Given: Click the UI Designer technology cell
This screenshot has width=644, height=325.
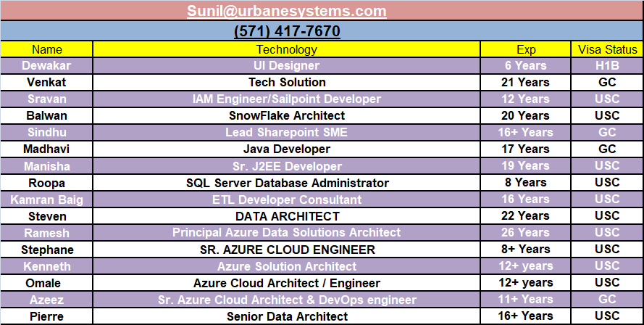Looking at the screenshot, I should pyautogui.click(x=287, y=65).
